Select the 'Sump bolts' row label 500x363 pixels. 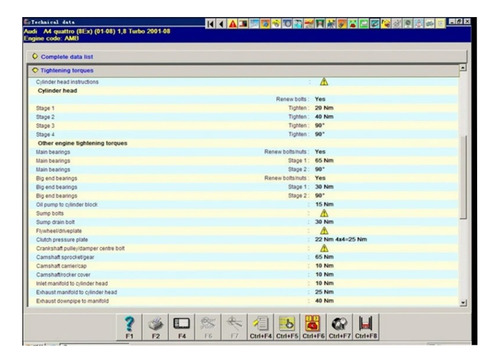tap(50, 213)
